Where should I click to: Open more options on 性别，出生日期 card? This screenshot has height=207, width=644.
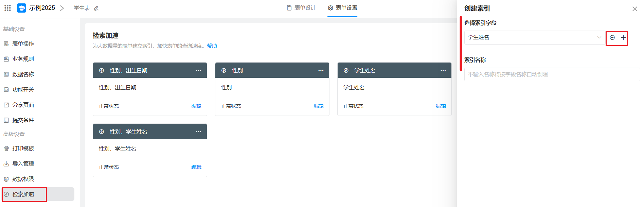199,70
